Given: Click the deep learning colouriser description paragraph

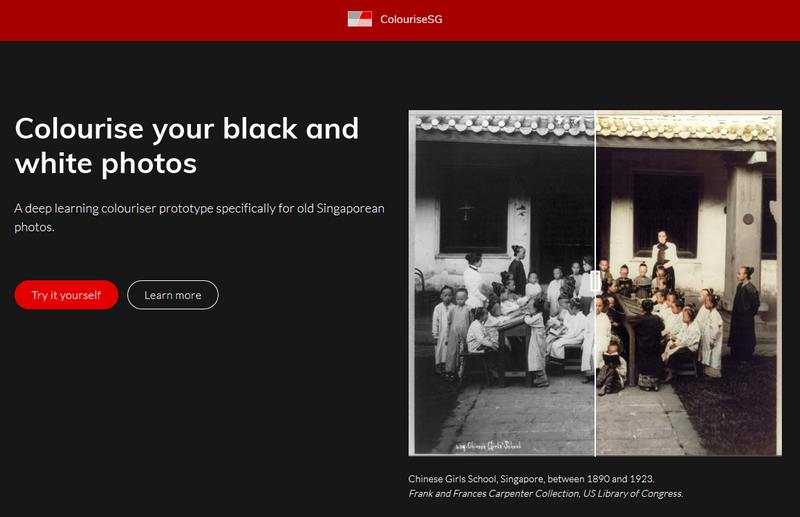Looking at the screenshot, I should (x=199, y=217).
